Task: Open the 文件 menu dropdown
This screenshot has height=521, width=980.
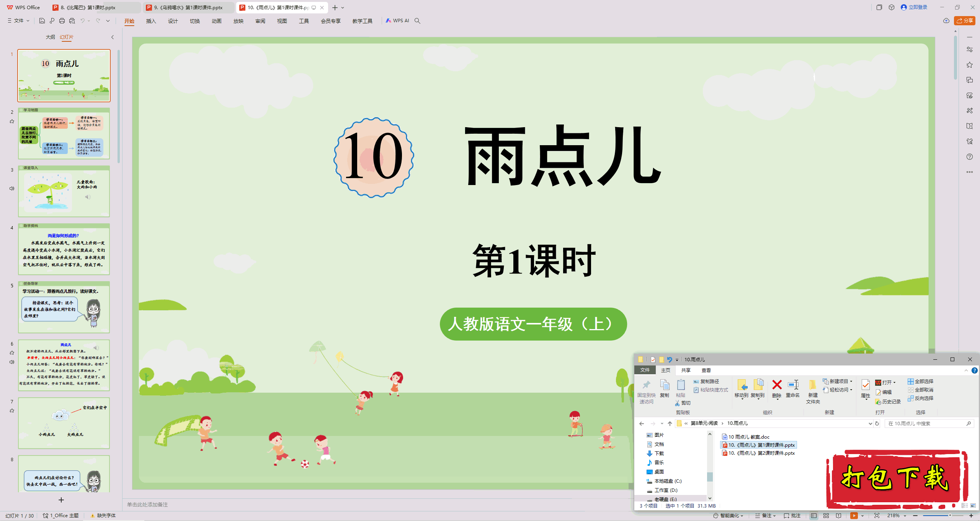Action: tap(18, 21)
